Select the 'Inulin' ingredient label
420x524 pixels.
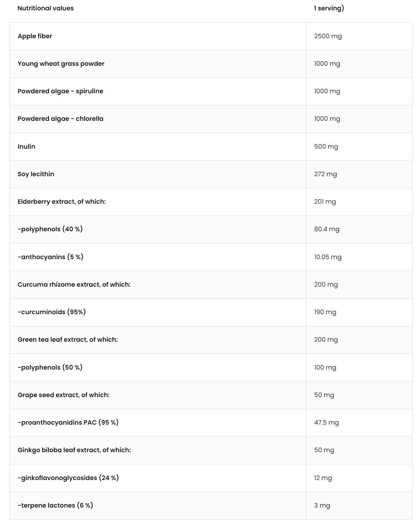click(x=26, y=147)
